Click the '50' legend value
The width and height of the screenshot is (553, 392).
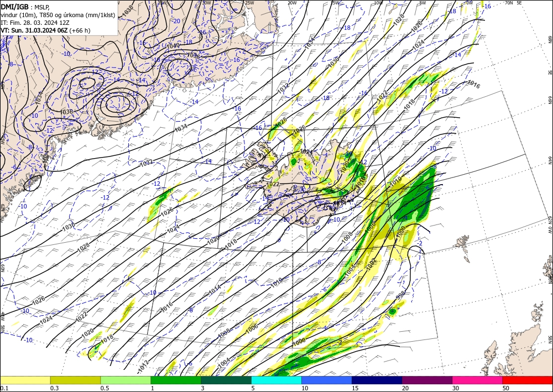(505, 388)
